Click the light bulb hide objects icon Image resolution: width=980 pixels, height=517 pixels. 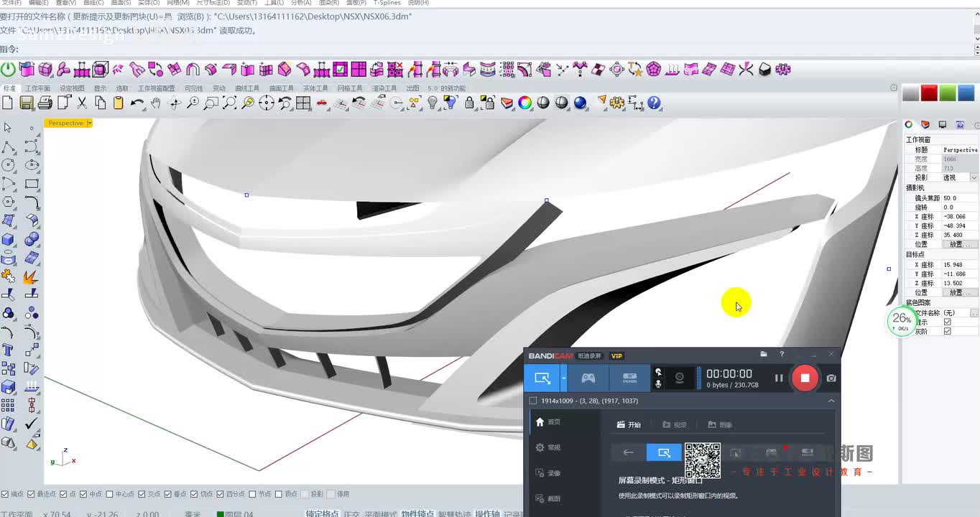(433, 103)
